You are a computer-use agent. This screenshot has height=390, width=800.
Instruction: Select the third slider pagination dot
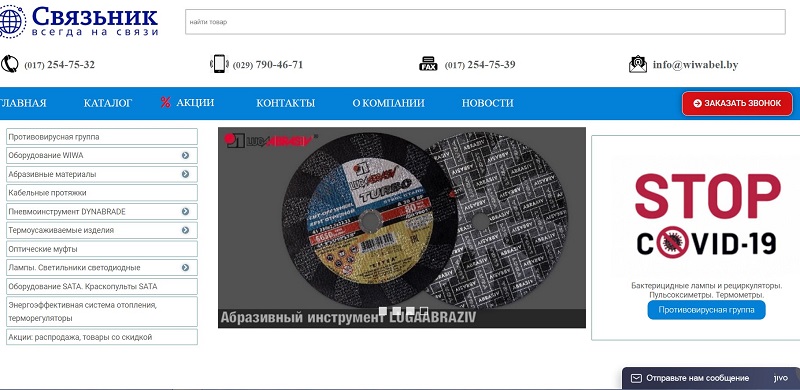point(410,311)
